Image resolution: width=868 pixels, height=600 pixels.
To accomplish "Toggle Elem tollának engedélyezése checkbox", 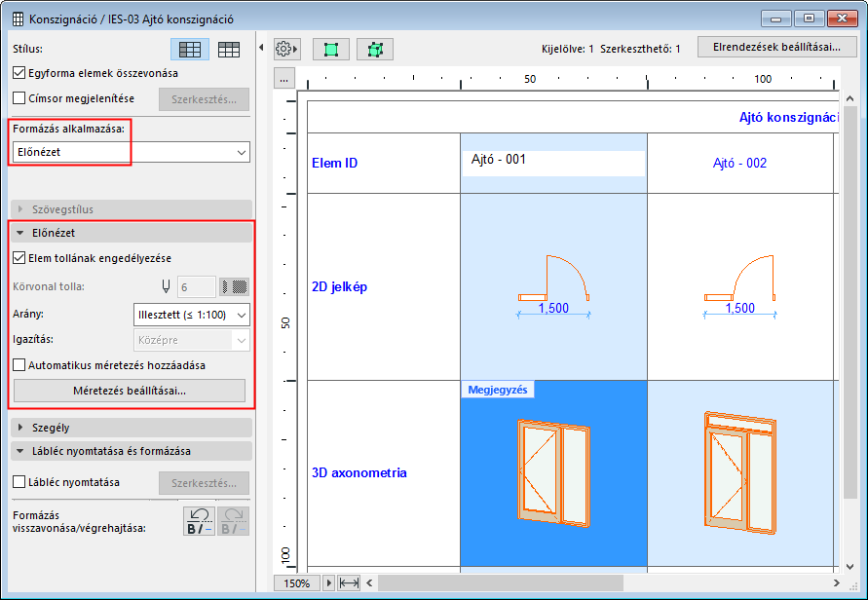I will coord(19,258).
